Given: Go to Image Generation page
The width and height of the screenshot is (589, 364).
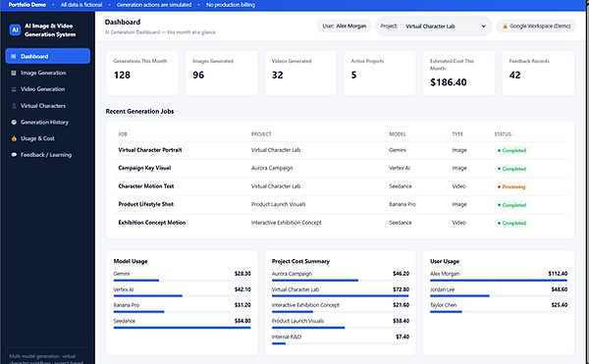Looking at the screenshot, I should click(x=48, y=73).
